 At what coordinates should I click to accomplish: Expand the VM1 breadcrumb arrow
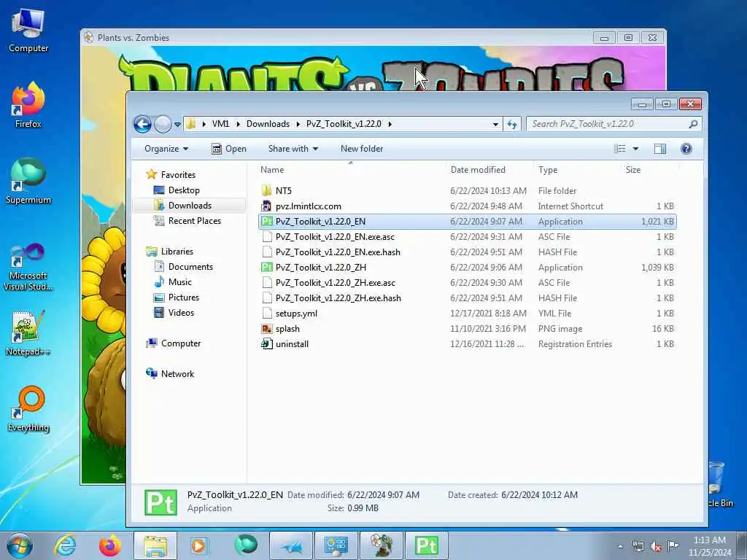tap(239, 124)
